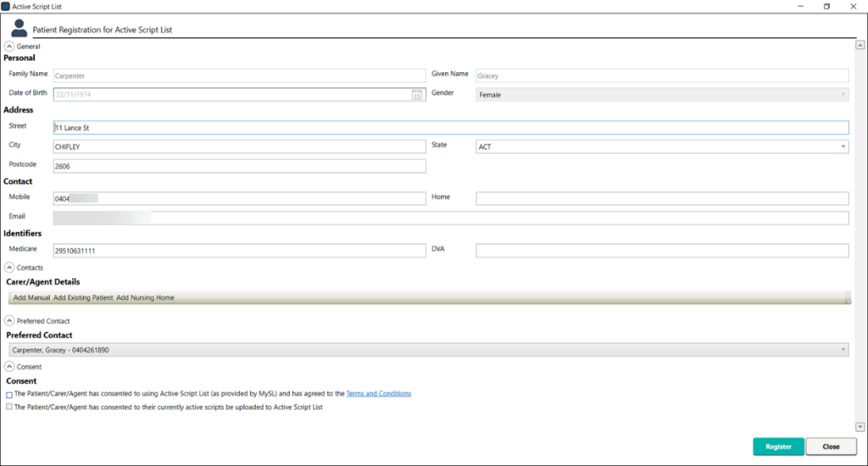This screenshot has width=868, height=466.
Task: Open the Preferred Contact dropdown
Action: point(429,350)
